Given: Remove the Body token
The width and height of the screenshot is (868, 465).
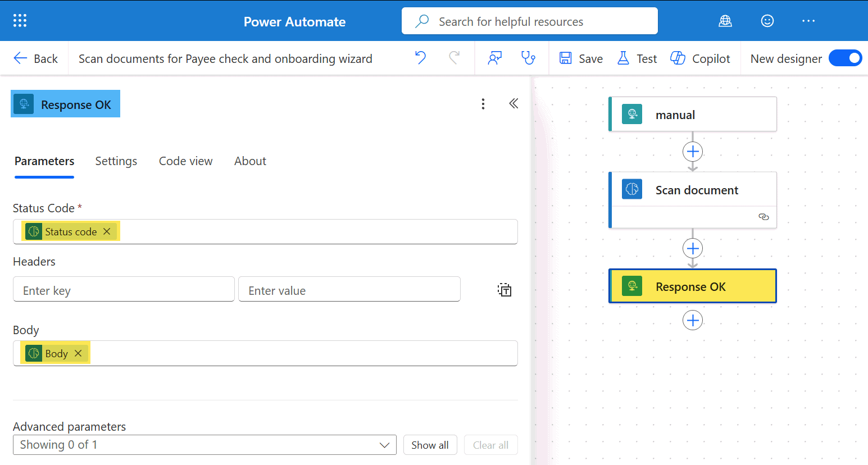Looking at the screenshot, I should coord(78,353).
